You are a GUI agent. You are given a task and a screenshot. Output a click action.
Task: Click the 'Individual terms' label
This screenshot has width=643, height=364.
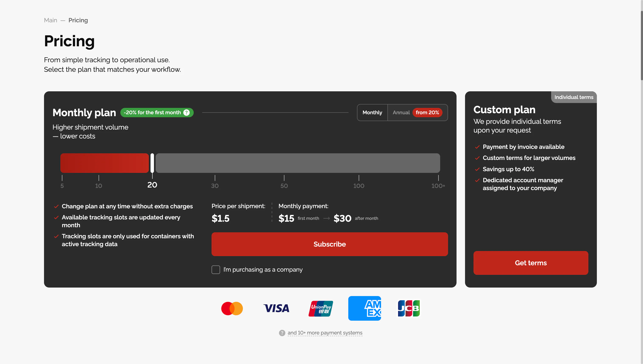coord(574,97)
